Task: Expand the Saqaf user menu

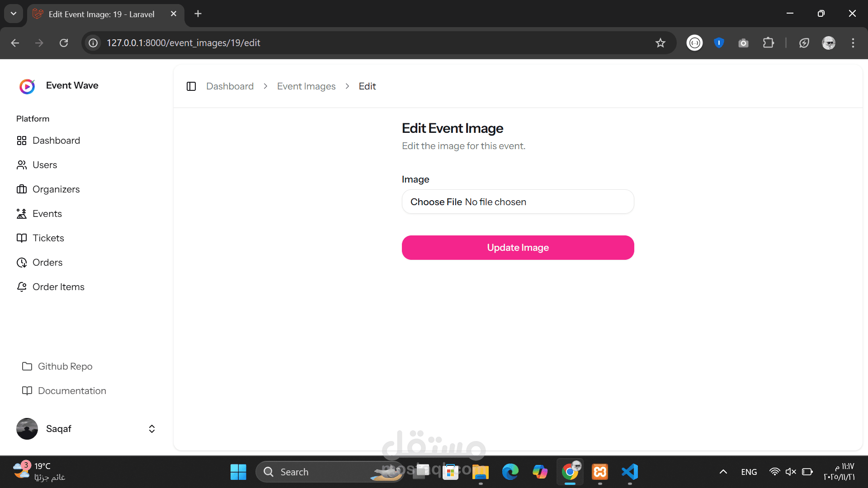Action: tap(152, 429)
